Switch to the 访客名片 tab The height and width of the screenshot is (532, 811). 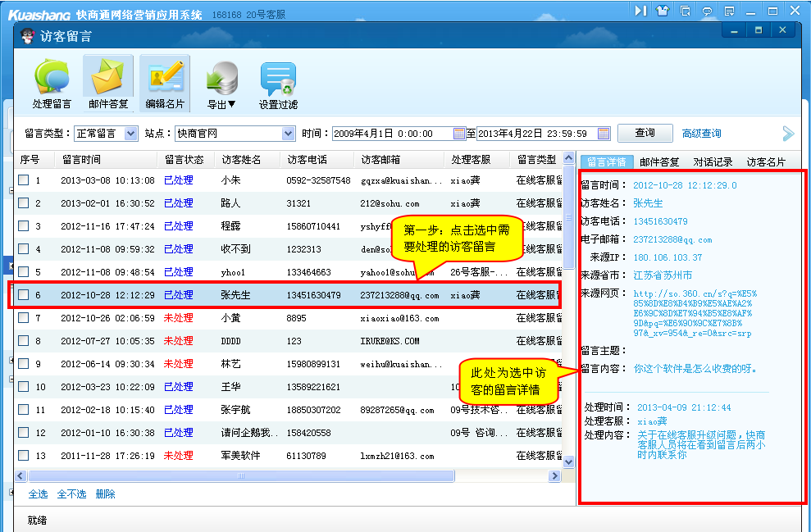click(x=766, y=162)
